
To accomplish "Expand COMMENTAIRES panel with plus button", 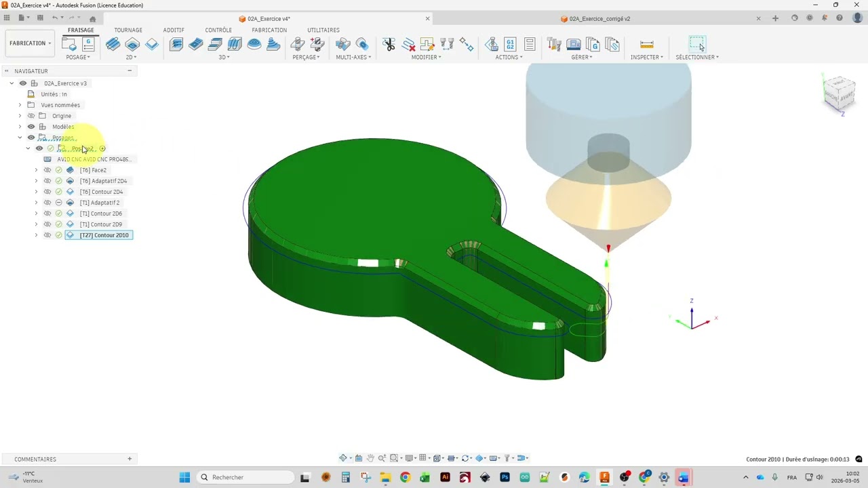I will (x=130, y=459).
